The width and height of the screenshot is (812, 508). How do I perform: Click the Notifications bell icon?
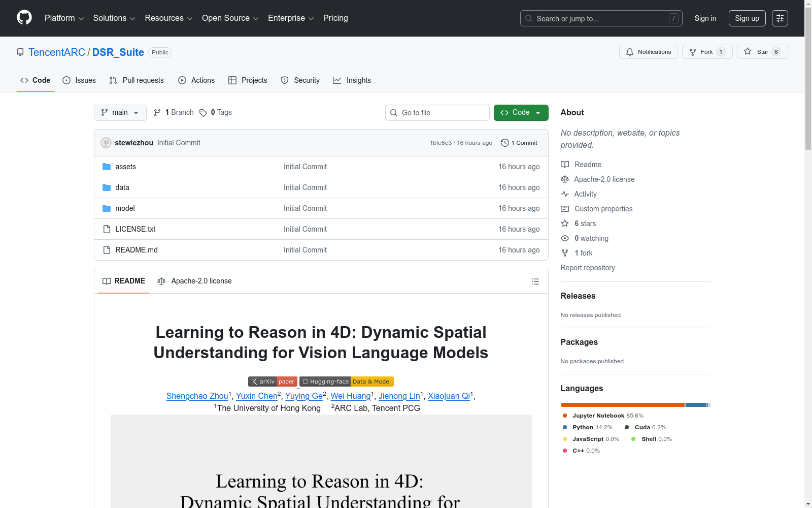pyautogui.click(x=630, y=52)
